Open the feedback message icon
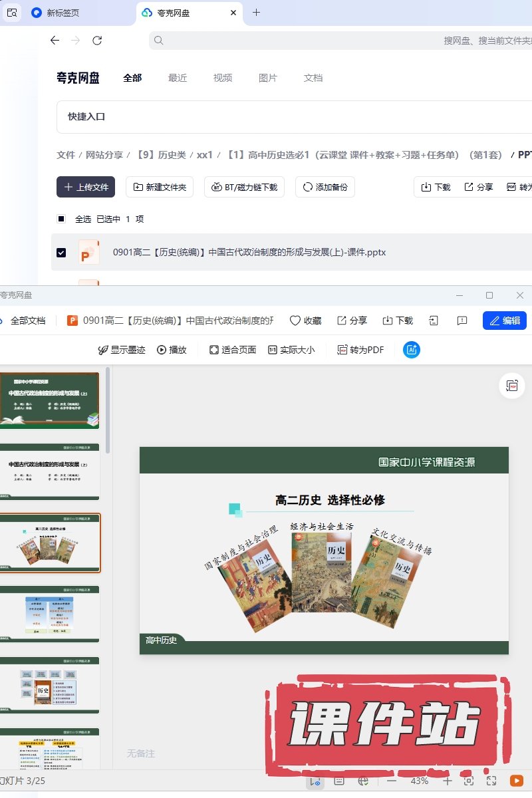This screenshot has width=532, height=798. (462, 321)
